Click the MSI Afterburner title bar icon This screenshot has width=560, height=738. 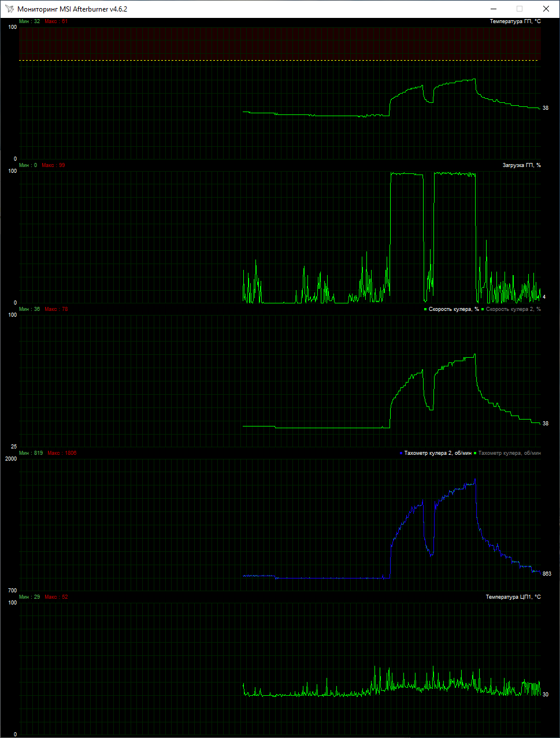click(9, 9)
